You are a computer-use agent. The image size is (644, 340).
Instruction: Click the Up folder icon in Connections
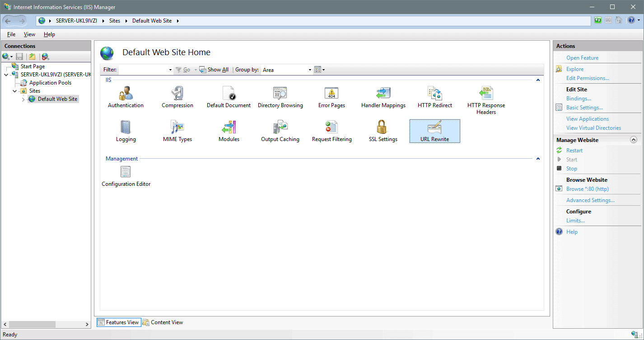[32, 57]
